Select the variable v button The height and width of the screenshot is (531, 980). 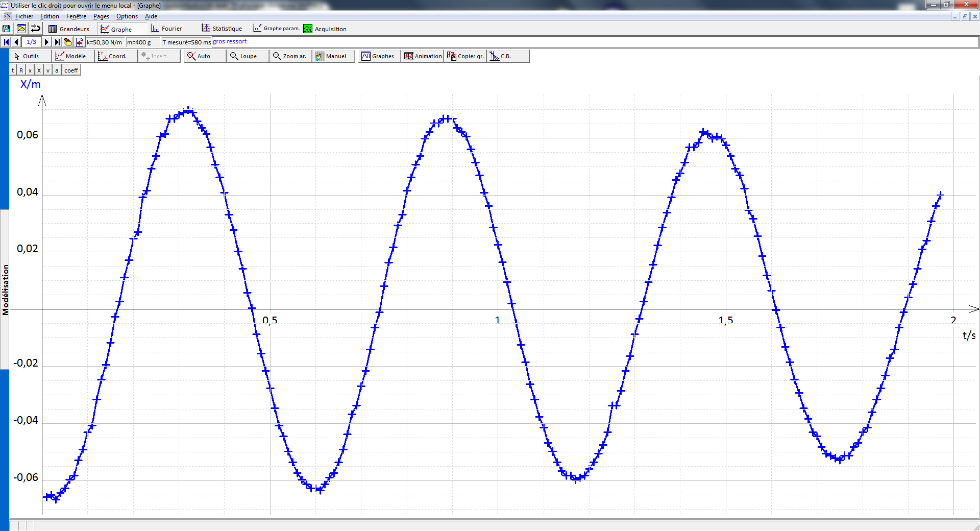(x=48, y=70)
